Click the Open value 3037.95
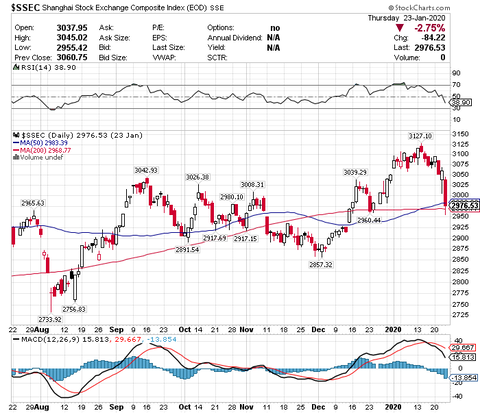 tap(72, 28)
